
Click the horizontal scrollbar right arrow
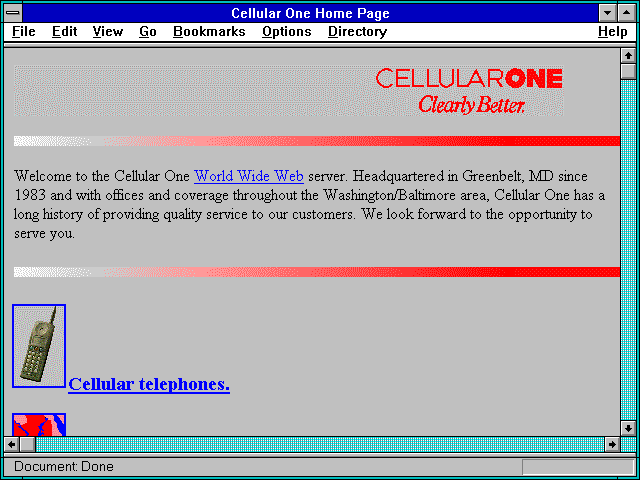tap(612, 444)
